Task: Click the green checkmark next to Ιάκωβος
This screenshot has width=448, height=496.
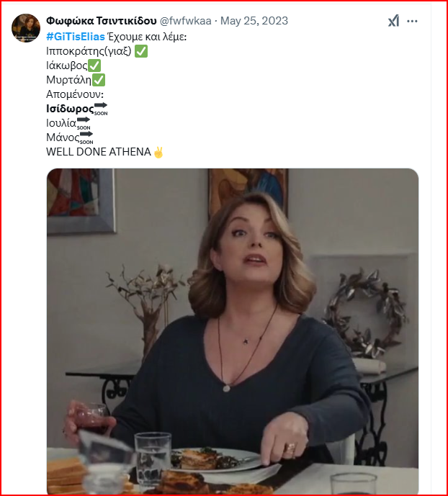Action: tap(94, 66)
